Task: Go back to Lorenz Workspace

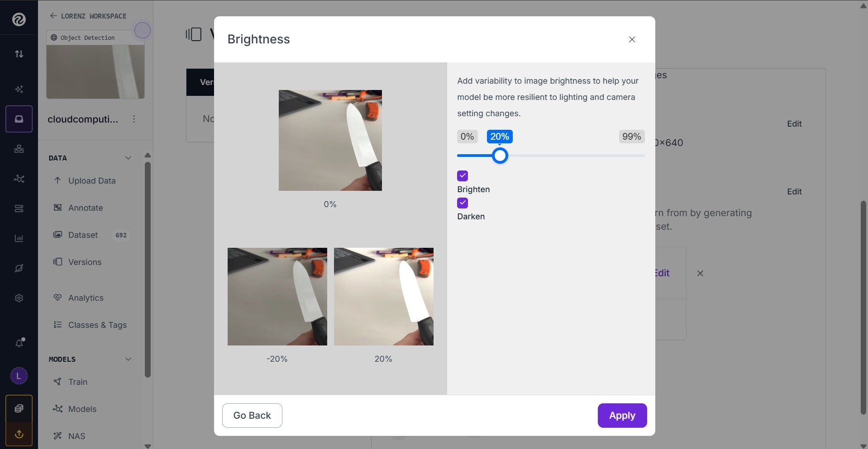Action: click(x=88, y=16)
